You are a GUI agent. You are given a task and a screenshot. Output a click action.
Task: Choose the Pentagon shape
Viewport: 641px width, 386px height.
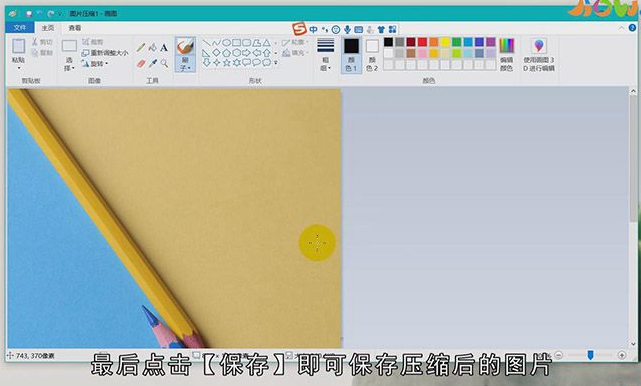226,53
